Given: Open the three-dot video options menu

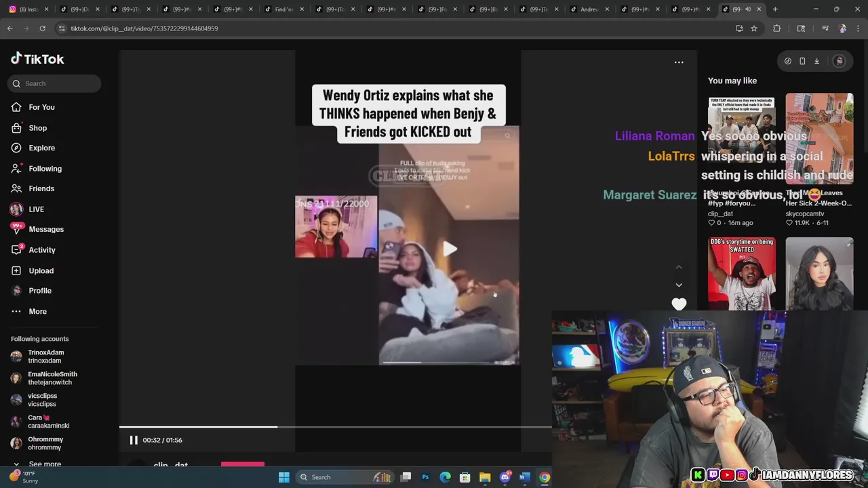Looking at the screenshot, I should point(679,62).
